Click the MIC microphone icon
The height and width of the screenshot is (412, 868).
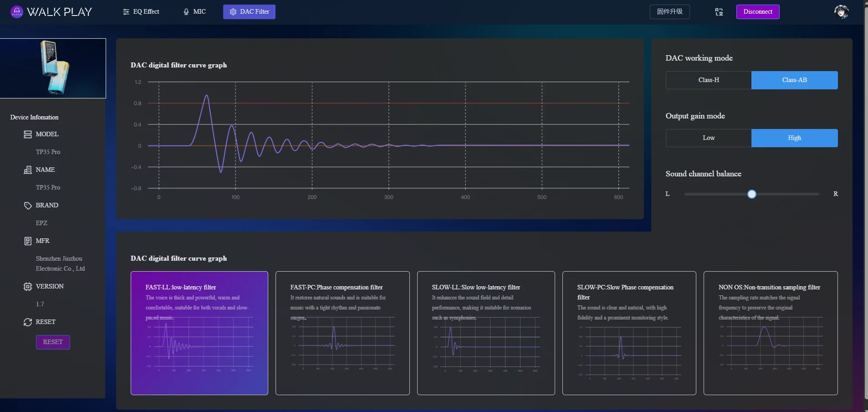click(186, 12)
